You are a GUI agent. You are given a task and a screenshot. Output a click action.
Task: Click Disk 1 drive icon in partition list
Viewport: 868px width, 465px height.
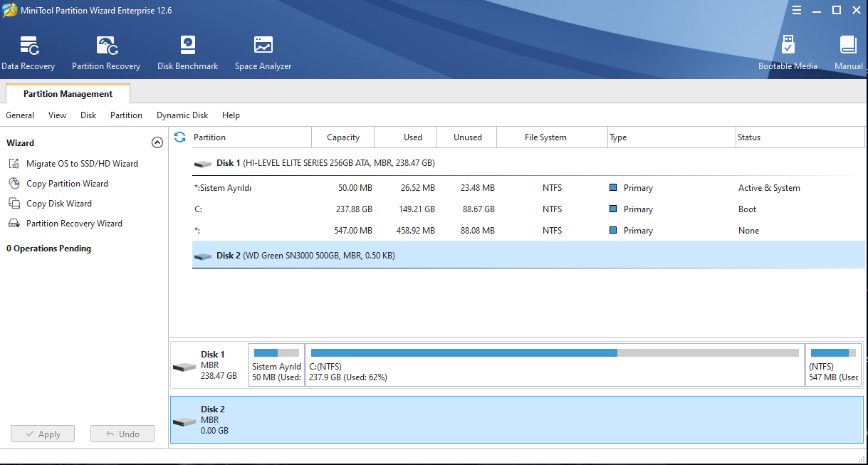(203, 164)
